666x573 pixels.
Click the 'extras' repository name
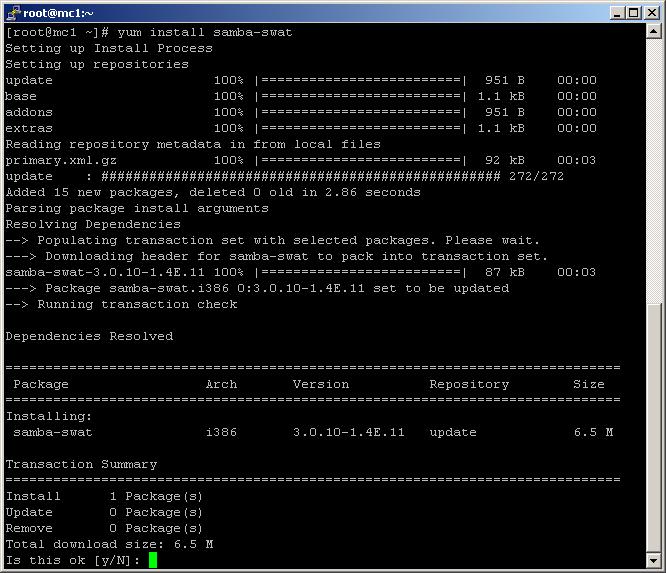pos(29,128)
